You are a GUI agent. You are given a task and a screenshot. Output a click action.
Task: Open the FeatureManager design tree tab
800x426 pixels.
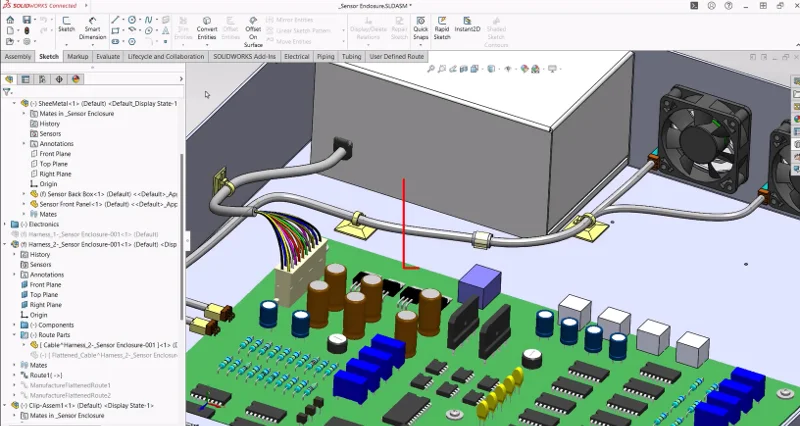pyautogui.click(x=9, y=79)
